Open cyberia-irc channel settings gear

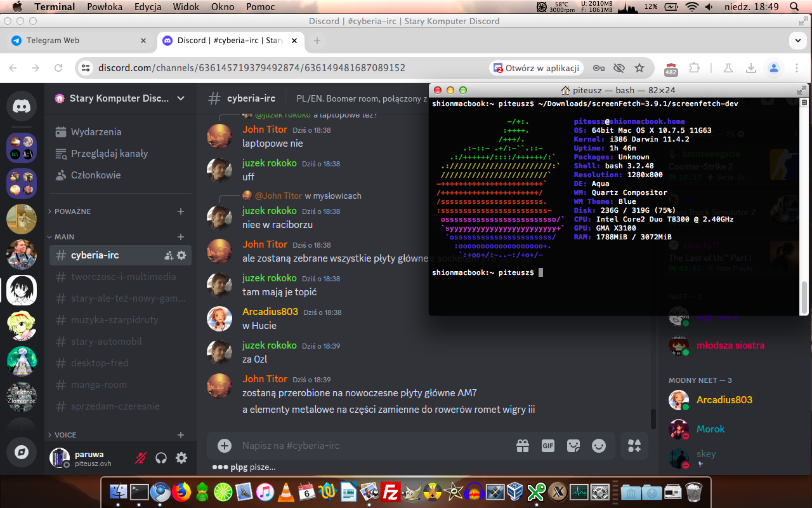click(181, 255)
